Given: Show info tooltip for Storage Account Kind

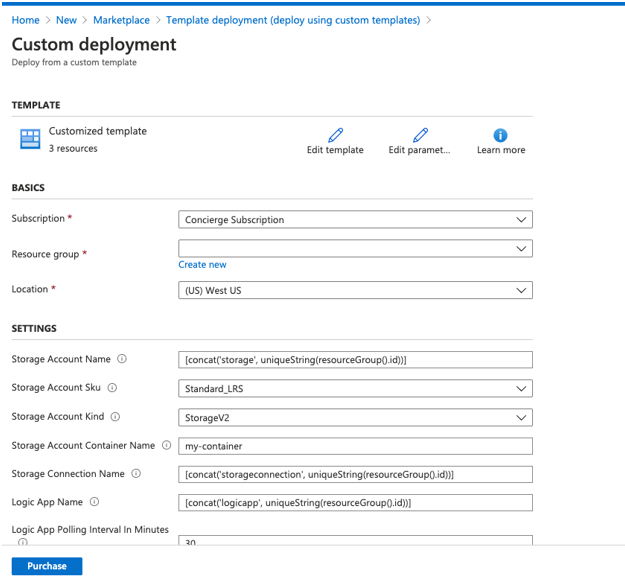Looking at the screenshot, I should point(115,417).
